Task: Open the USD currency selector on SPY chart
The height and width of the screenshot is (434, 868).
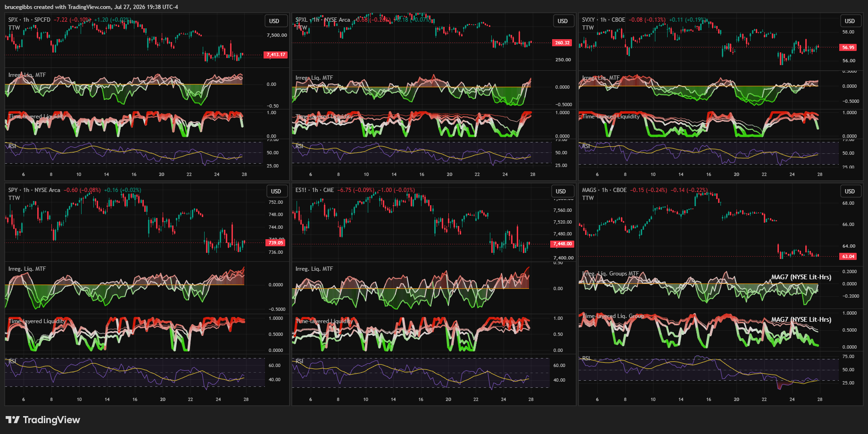Action: (276, 191)
